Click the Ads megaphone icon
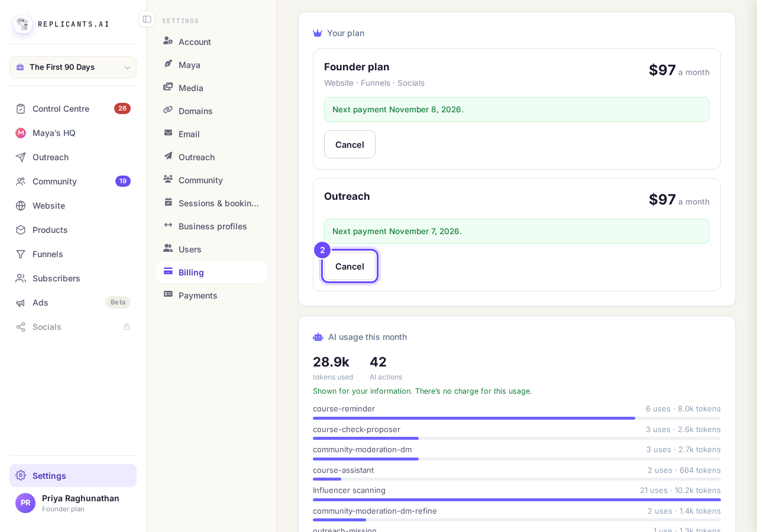 [x=21, y=303]
